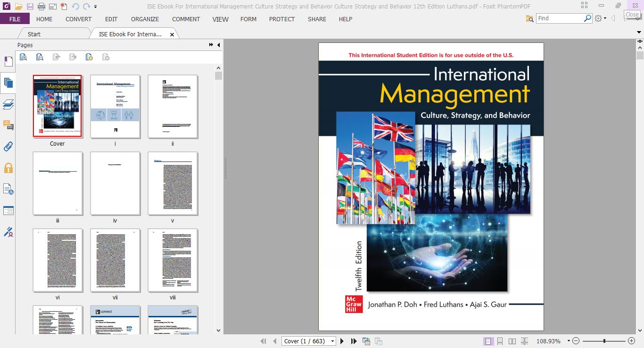Enable Single Page view mode
The height and width of the screenshot is (348, 644).
(488, 341)
